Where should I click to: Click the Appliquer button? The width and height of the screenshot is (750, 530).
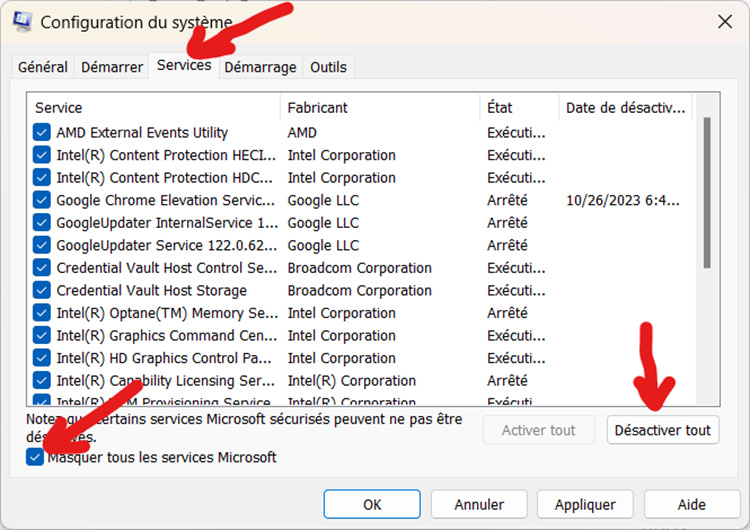tap(584, 505)
